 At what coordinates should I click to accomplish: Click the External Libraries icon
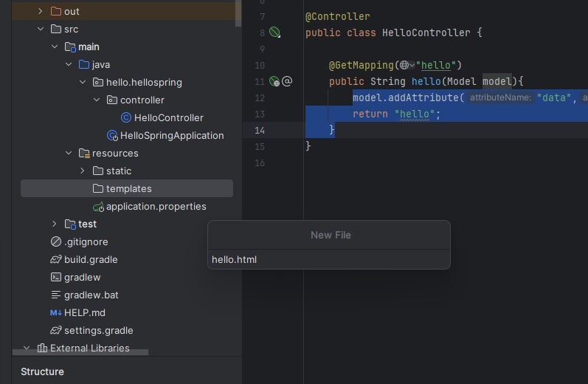coord(42,348)
